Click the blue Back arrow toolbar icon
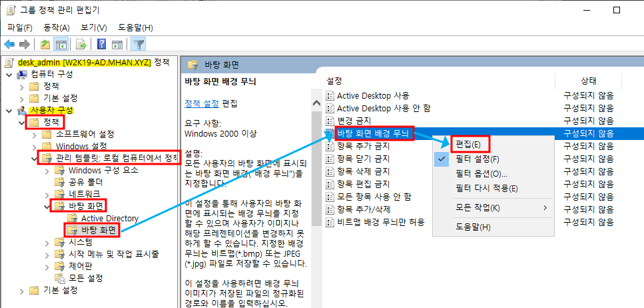The width and height of the screenshot is (644, 308). [9, 44]
